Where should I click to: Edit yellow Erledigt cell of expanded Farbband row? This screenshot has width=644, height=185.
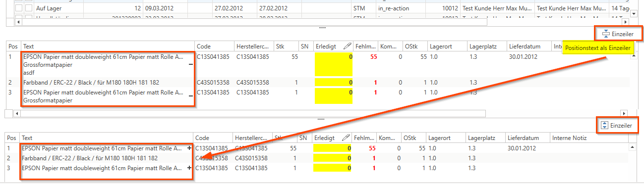coord(333,82)
